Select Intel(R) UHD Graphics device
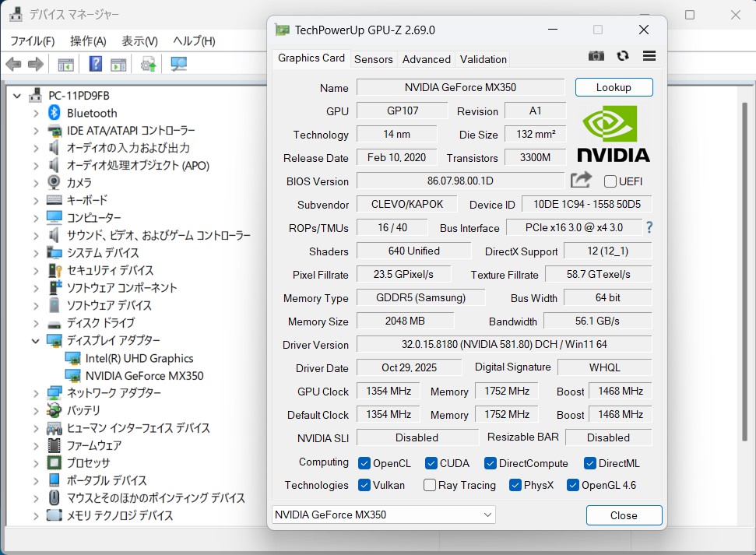This screenshot has height=555, width=756. pos(139,358)
